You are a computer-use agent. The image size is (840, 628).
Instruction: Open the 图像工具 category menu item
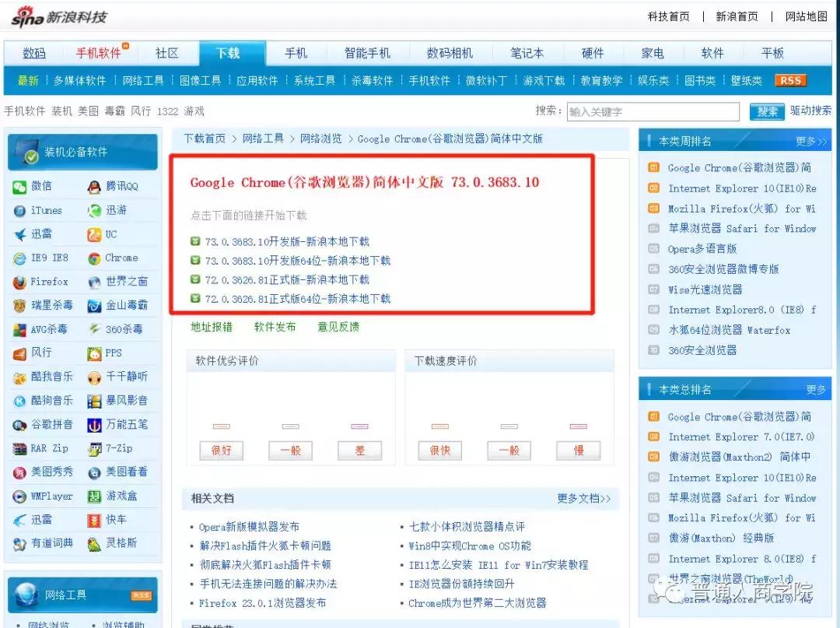tap(200, 79)
